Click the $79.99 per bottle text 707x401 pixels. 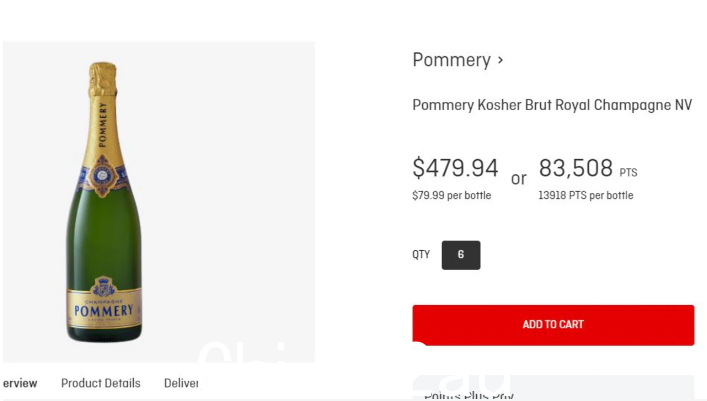click(x=452, y=195)
